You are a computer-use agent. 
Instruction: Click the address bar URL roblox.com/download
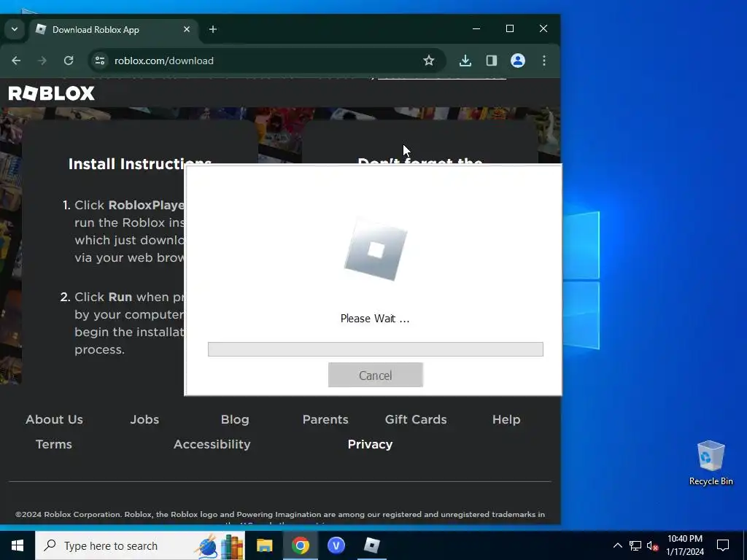pyautogui.click(x=164, y=61)
